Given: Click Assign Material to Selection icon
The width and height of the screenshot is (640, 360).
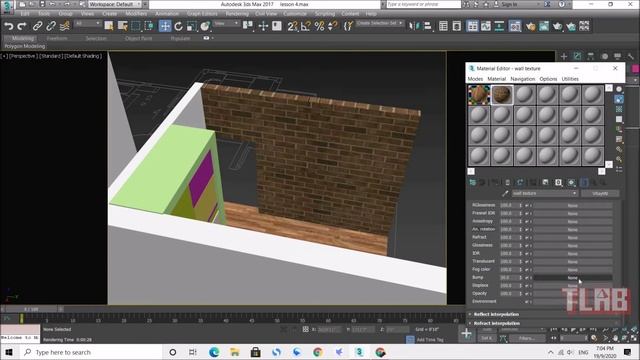Looking at the screenshot, I should (x=495, y=182).
